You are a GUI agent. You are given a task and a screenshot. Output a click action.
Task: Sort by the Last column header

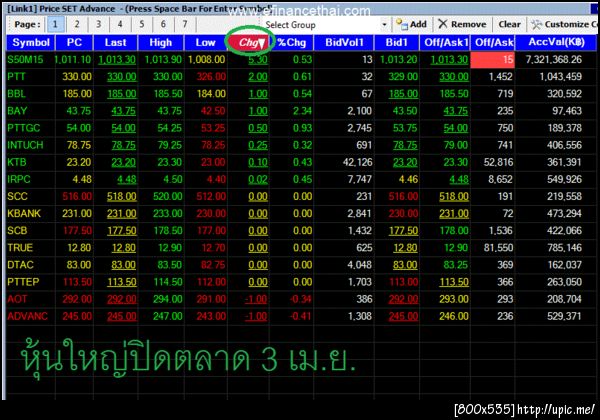(115, 42)
